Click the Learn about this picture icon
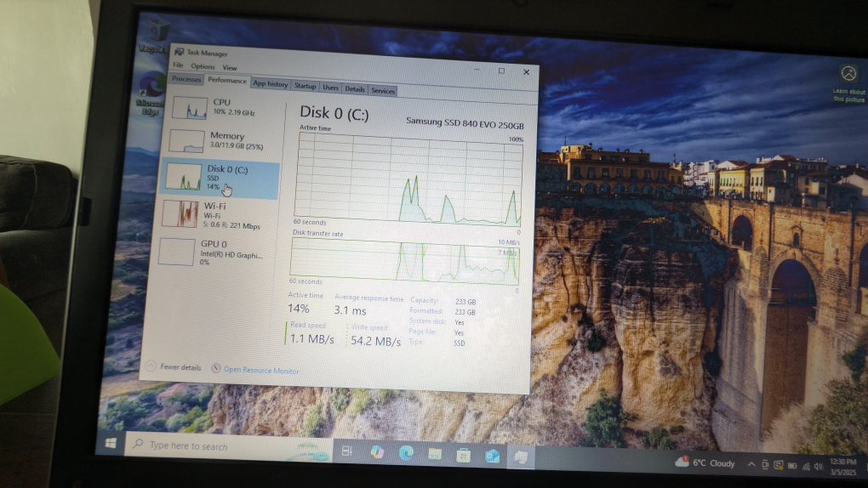The width and height of the screenshot is (868, 488). (848, 82)
